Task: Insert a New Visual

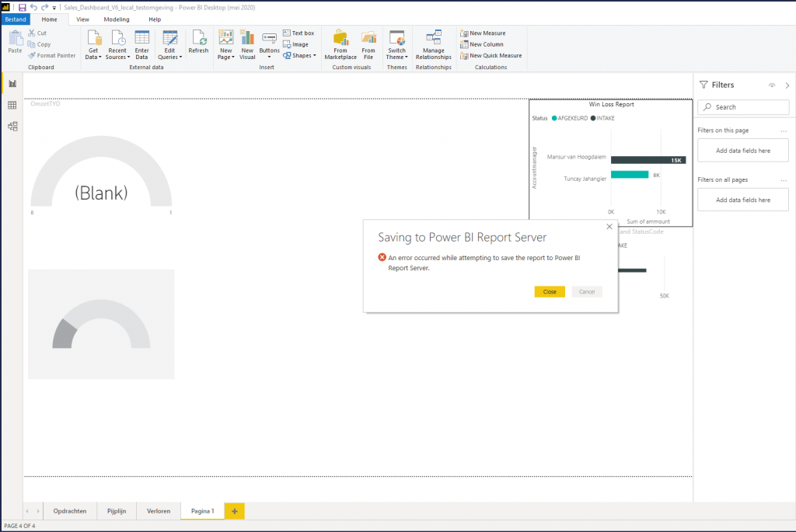Action: (247, 44)
